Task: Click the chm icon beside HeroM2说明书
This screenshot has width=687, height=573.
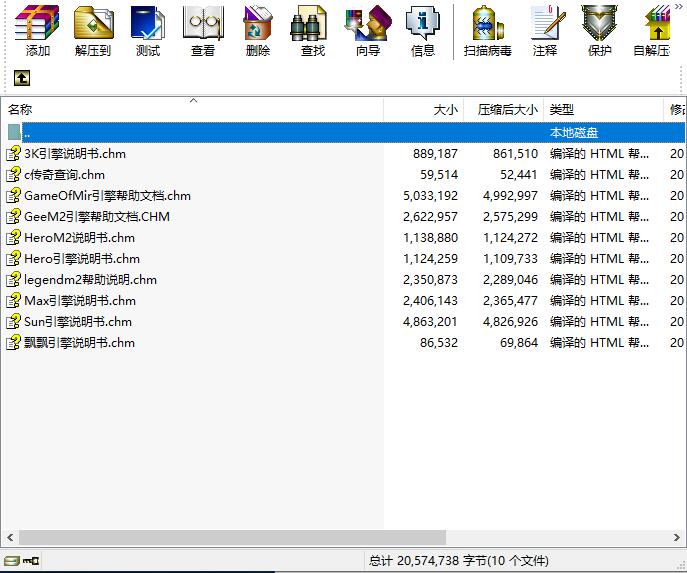Action: coord(13,237)
